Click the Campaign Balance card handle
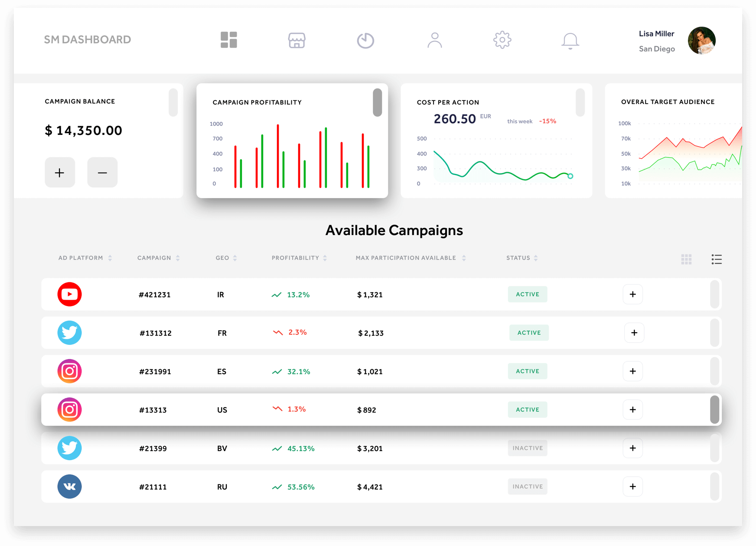 tap(173, 103)
